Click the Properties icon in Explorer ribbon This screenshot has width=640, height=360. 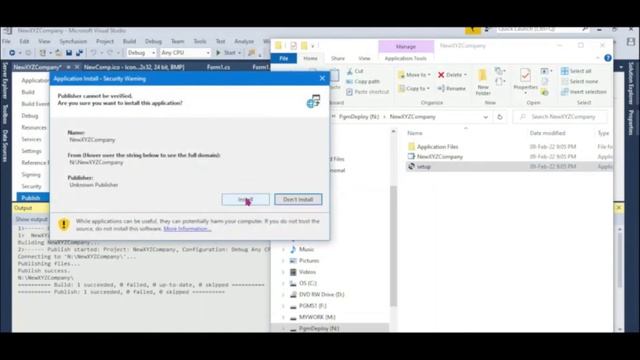(x=525, y=81)
